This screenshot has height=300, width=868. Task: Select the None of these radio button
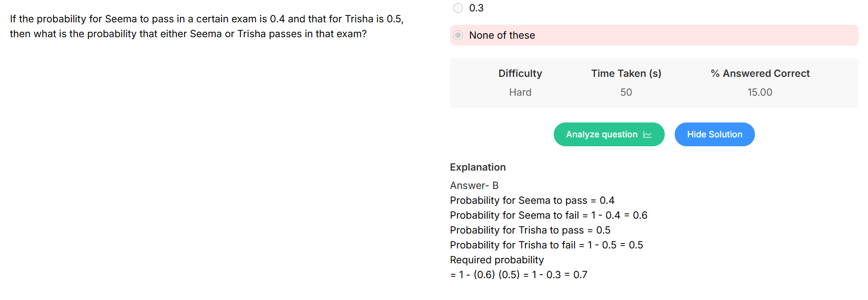click(458, 35)
